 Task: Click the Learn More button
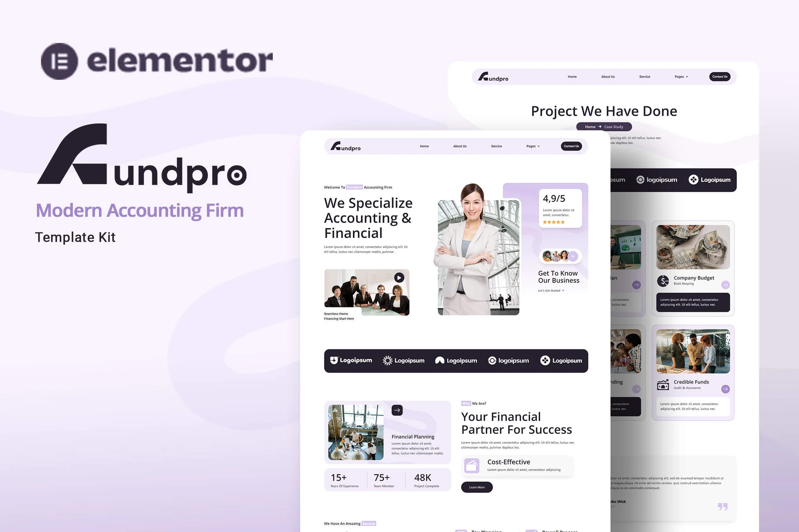pos(476,486)
